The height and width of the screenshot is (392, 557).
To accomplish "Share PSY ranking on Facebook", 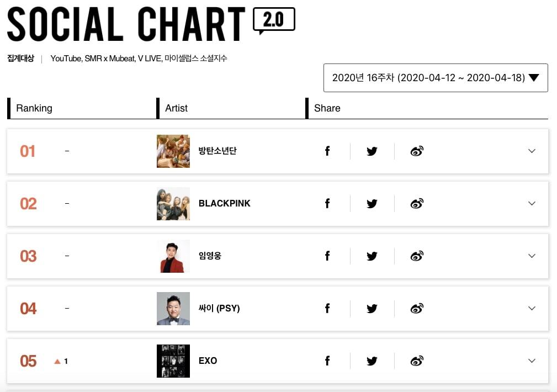I will pos(327,309).
